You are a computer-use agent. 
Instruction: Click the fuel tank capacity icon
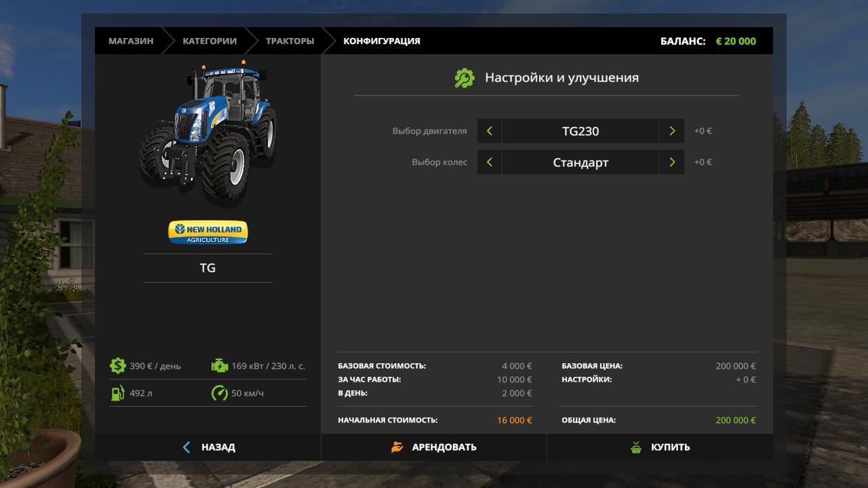click(x=117, y=393)
